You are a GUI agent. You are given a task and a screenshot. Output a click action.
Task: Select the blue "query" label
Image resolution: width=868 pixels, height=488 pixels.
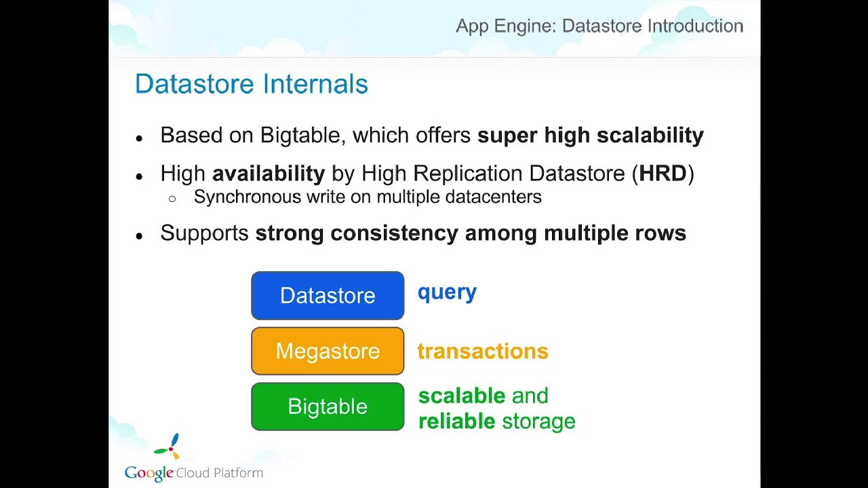click(447, 292)
